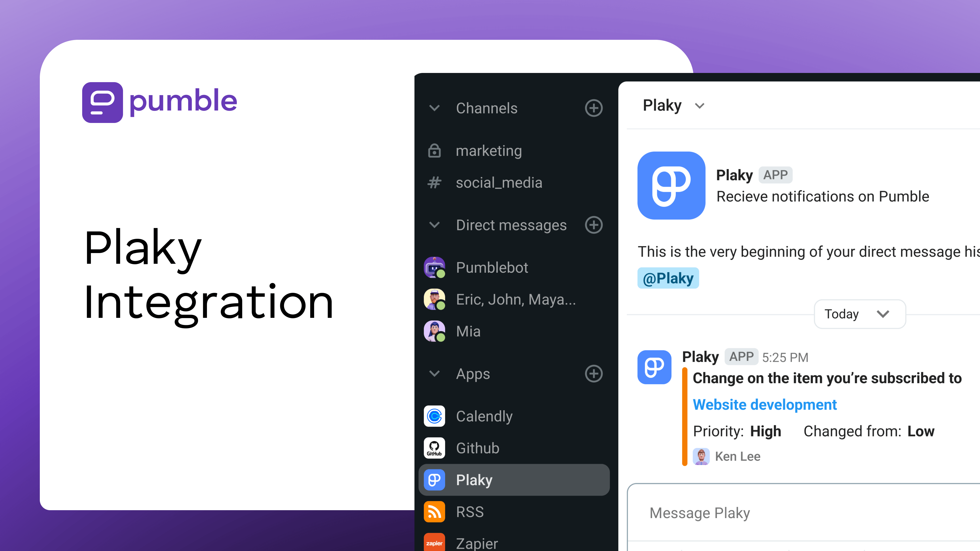Screen dimensions: 980x551
Task: Click the RSS app icon
Action: coord(434,512)
